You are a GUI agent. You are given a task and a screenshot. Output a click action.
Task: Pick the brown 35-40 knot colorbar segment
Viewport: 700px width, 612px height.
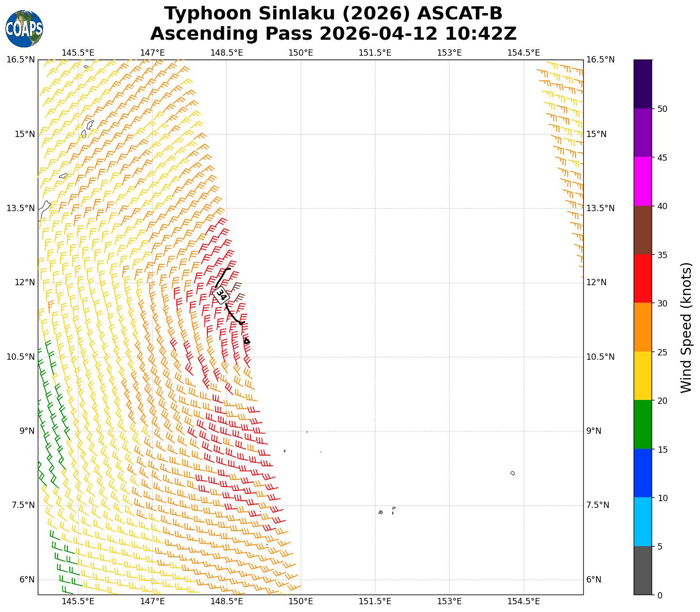643,230
